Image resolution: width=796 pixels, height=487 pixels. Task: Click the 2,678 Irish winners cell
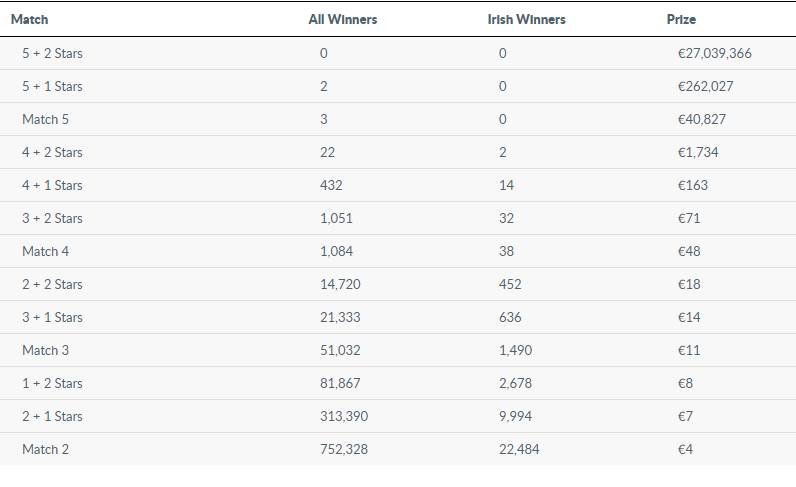pyautogui.click(x=515, y=383)
